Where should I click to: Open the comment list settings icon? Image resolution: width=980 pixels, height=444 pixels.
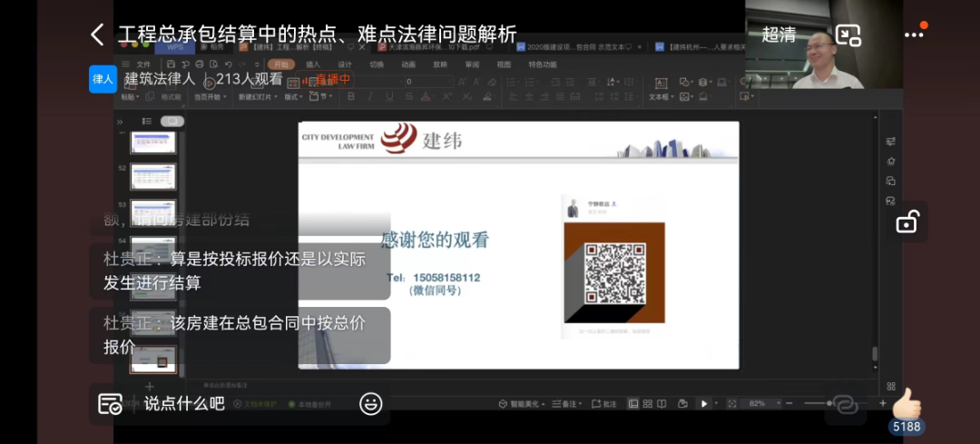(110, 404)
